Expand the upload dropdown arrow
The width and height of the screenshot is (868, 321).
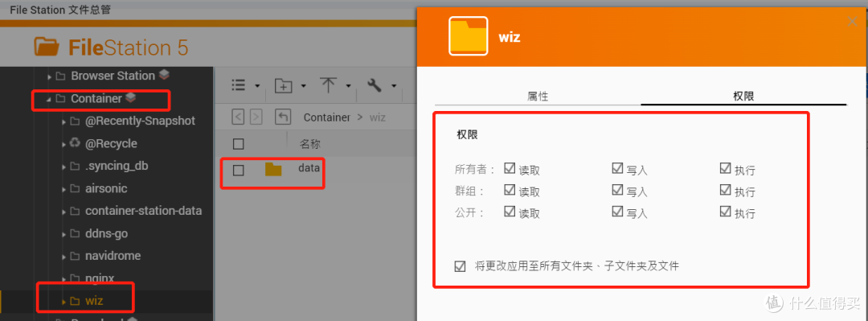(348, 86)
